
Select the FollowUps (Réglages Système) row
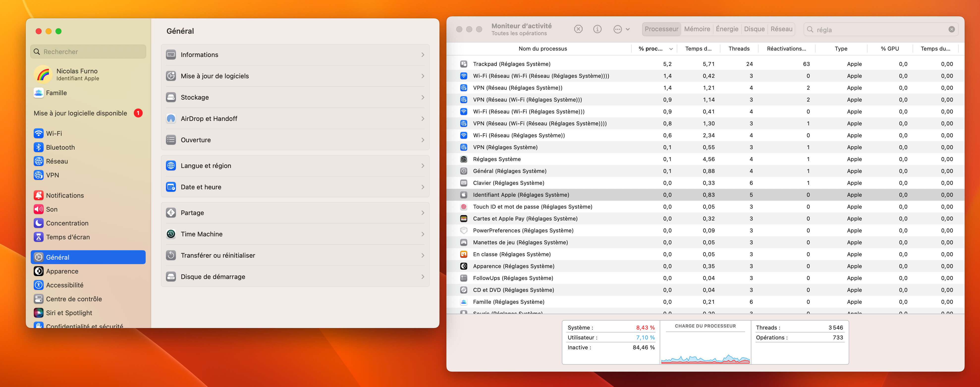(705, 278)
